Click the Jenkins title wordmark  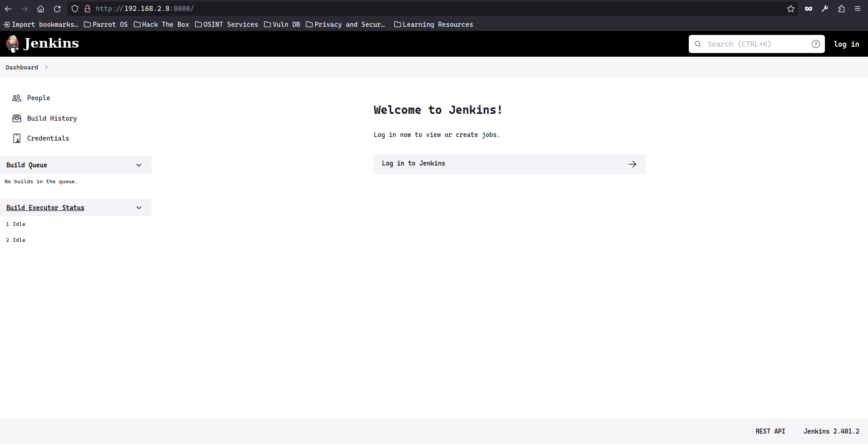[x=51, y=44]
